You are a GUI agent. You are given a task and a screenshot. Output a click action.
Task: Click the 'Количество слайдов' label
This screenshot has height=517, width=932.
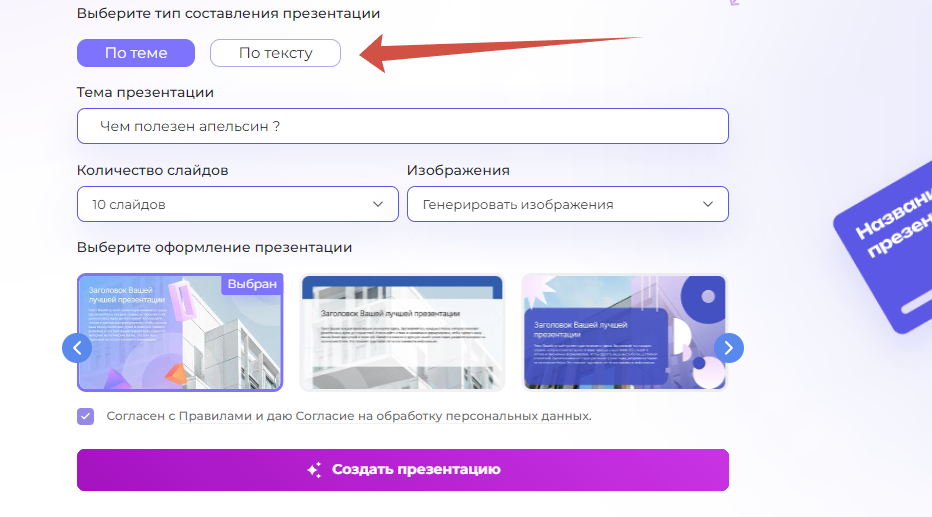153,171
